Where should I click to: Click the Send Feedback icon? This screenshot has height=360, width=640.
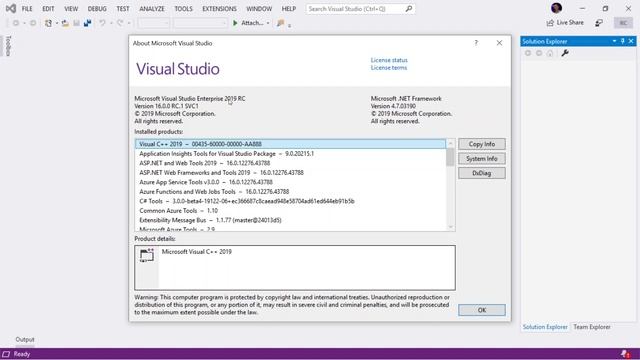599,23
